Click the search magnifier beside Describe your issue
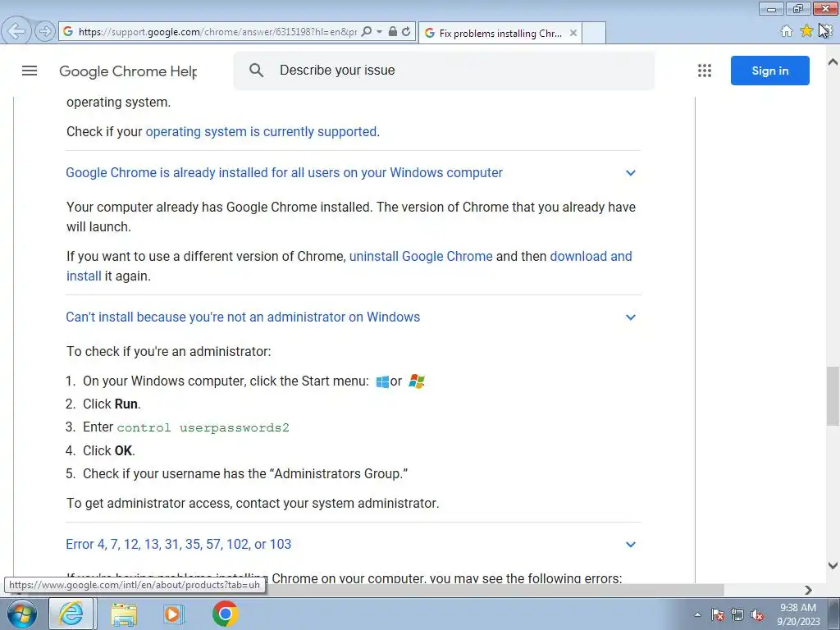840x630 pixels. [x=256, y=71]
